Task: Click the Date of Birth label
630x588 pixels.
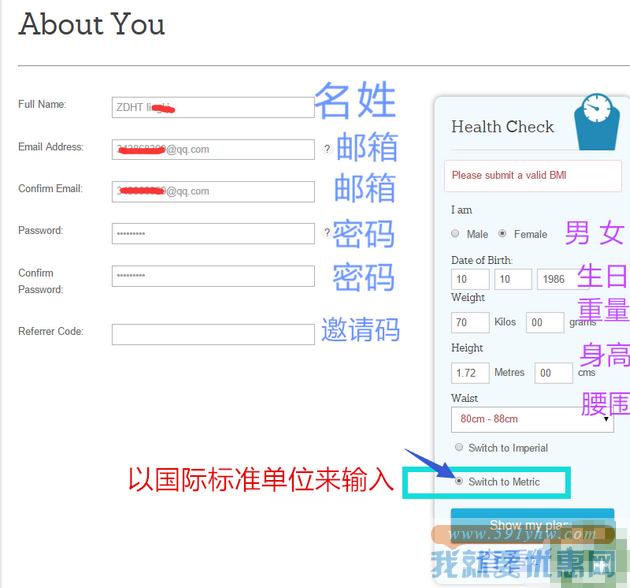Action: [x=482, y=260]
